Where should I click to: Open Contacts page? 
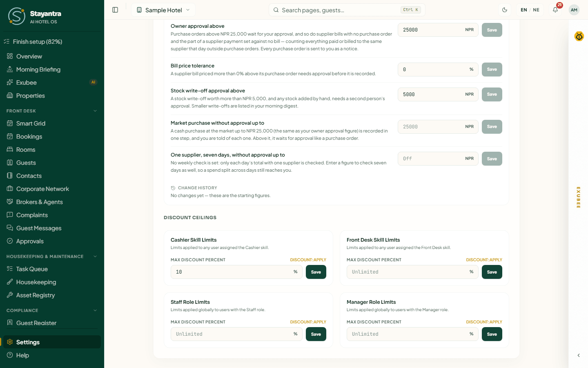pos(52,176)
